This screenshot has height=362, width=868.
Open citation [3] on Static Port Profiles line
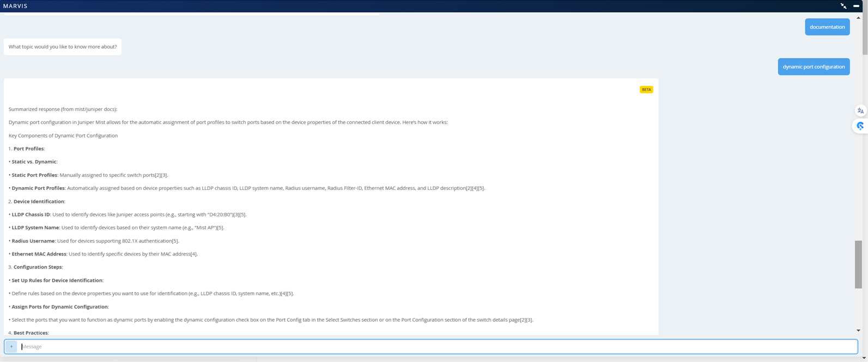click(164, 175)
